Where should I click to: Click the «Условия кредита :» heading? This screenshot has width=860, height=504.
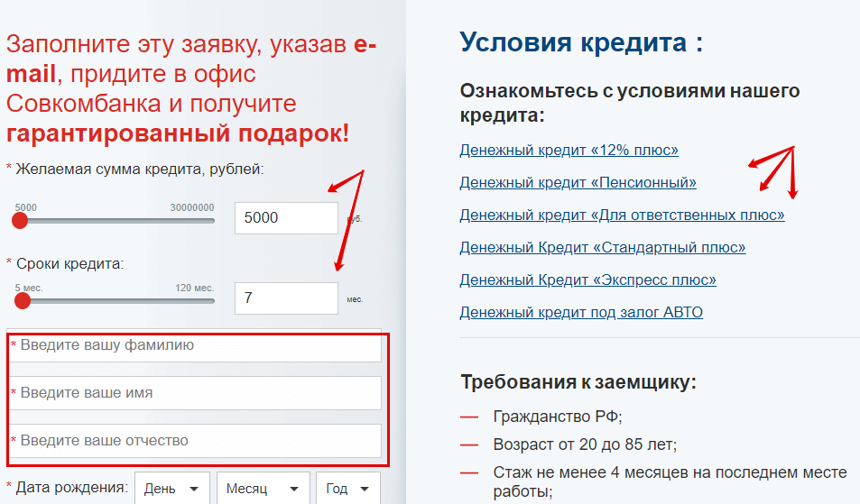coord(581,42)
